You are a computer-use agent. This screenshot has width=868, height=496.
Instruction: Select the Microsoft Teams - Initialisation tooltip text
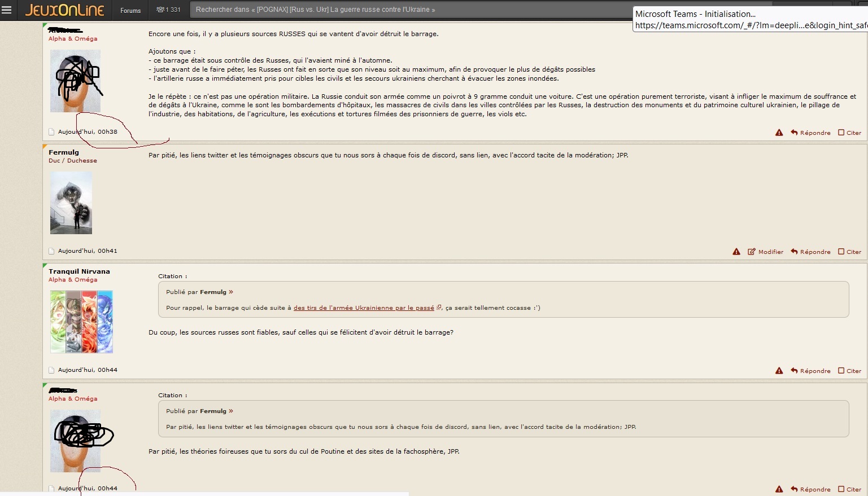(x=695, y=14)
